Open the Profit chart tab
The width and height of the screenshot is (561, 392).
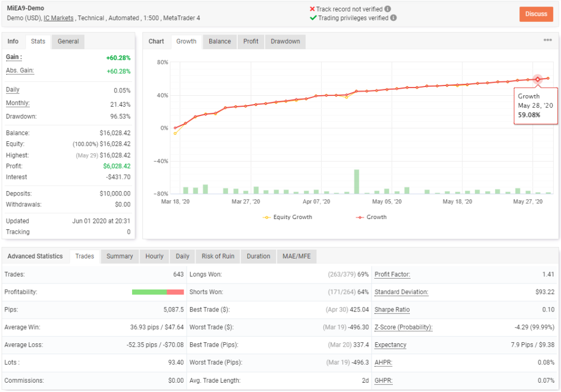pos(250,42)
